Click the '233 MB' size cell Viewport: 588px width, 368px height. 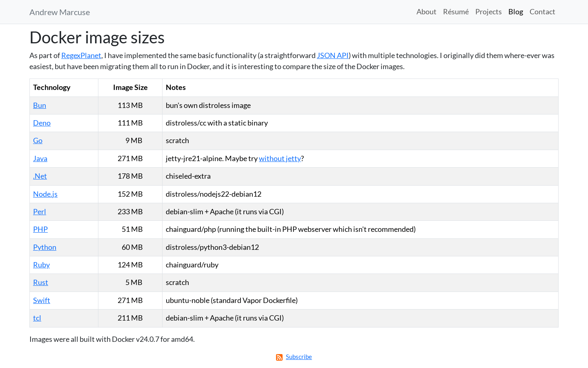pos(130,212)
